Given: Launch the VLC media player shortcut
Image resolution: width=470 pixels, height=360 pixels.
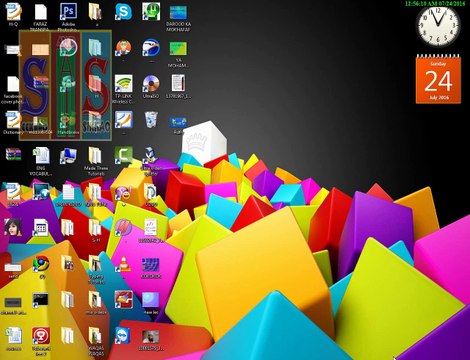Looking at the screenshot, I should pyautogui.click(x=123, y=264).
